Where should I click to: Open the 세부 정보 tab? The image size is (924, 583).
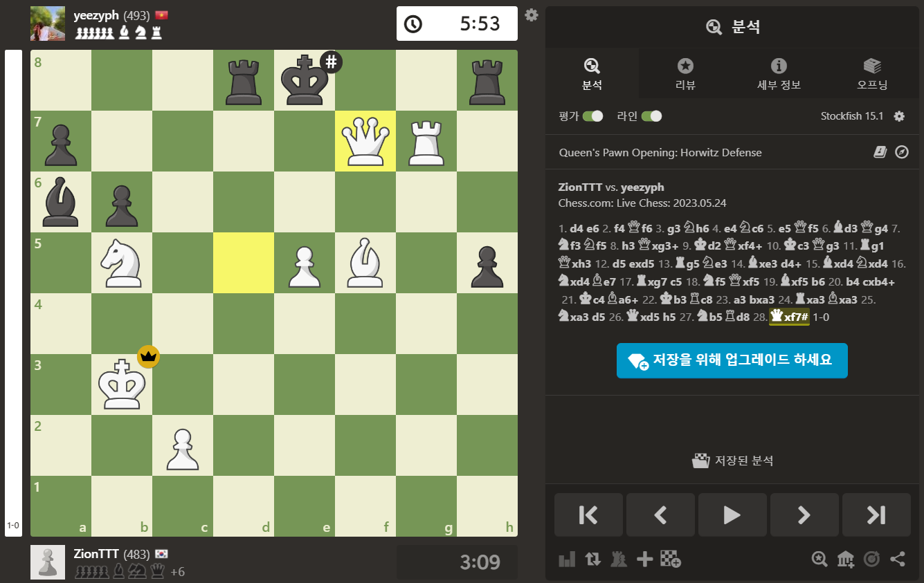pos(779,75)
